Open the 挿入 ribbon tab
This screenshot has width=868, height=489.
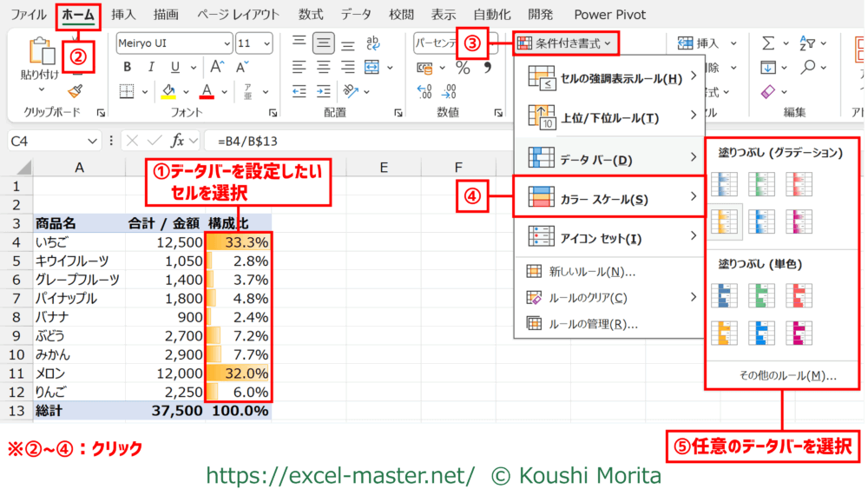pos(124,15)
